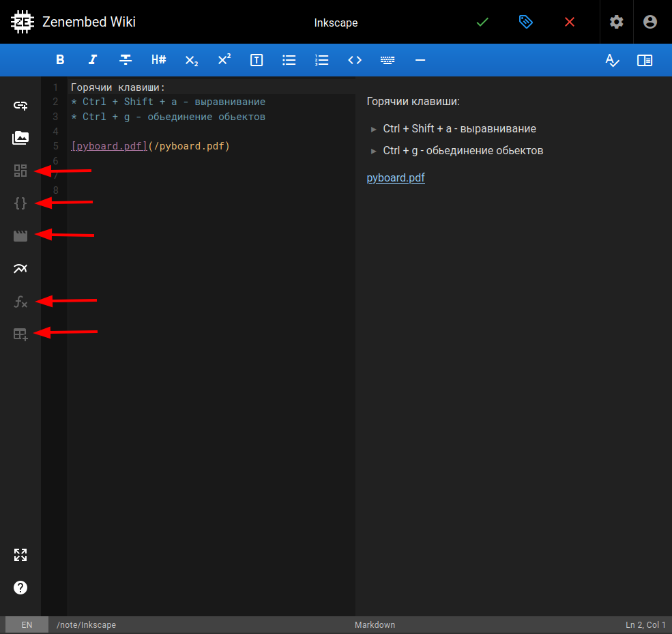Toggle italic formatting

93,60
